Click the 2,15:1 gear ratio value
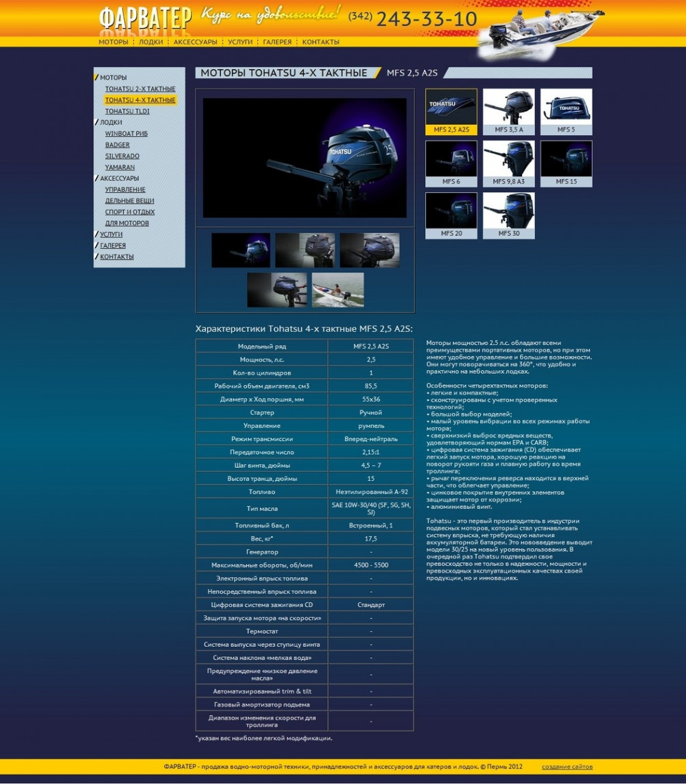Image resolution: width=686 pixels, height=784 pixels. 370,451
